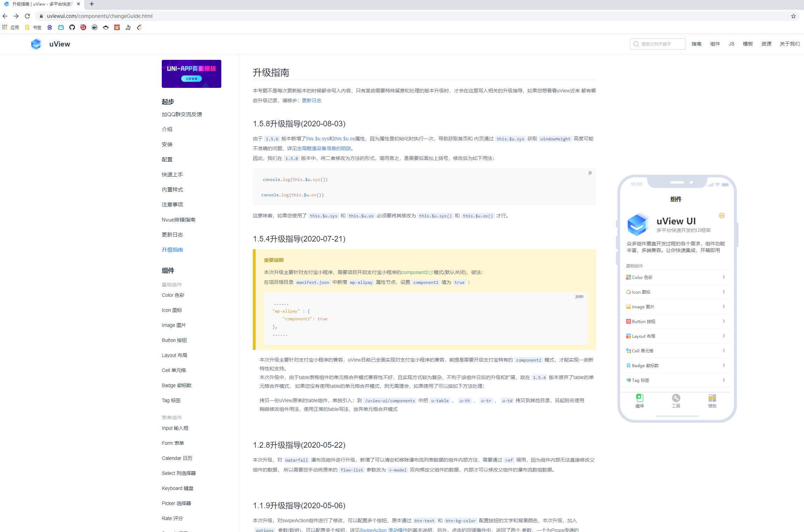The height and width of the screenshot is (532, 804).
Task: Click the UNI-APP页面模板 banner image
Action: coord(191,74)
